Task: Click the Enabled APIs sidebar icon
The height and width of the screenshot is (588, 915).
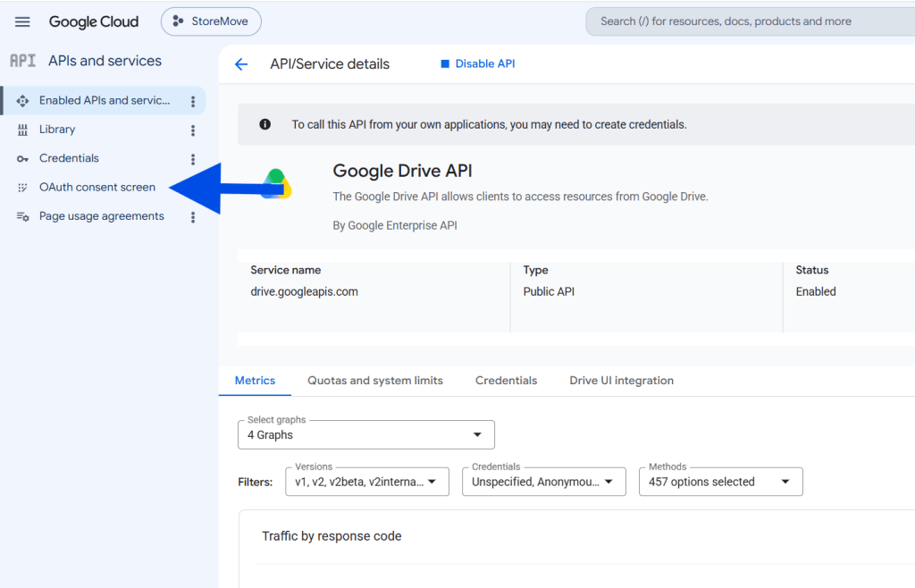Action: click(22, 101)
